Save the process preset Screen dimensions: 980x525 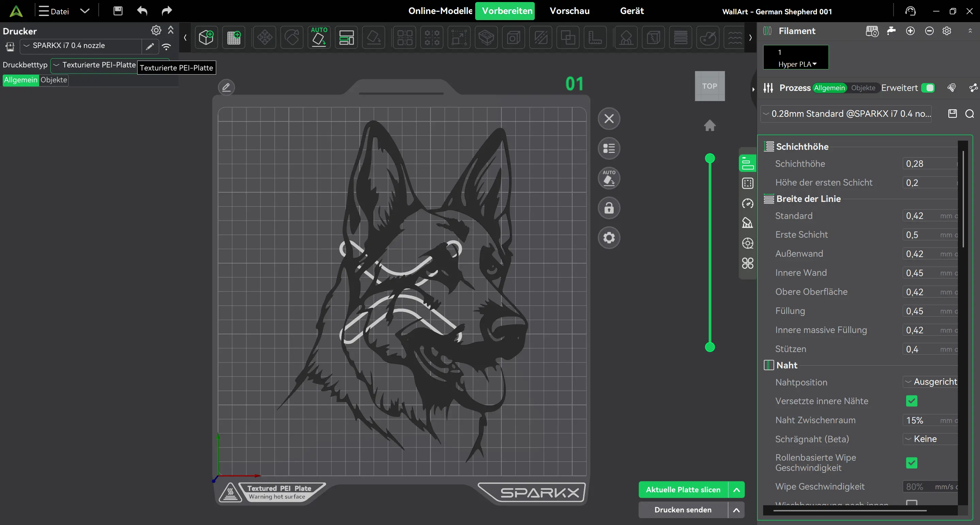(952, 113)
